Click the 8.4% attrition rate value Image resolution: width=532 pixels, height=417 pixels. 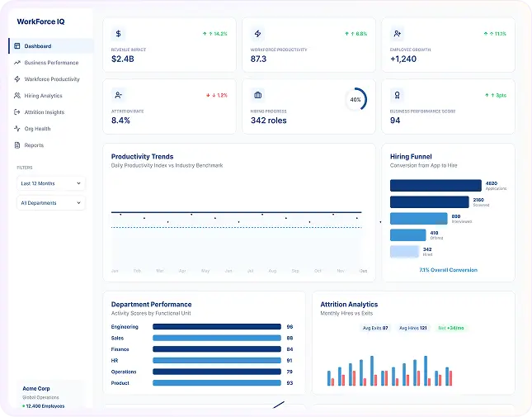[x=120, y=121]
